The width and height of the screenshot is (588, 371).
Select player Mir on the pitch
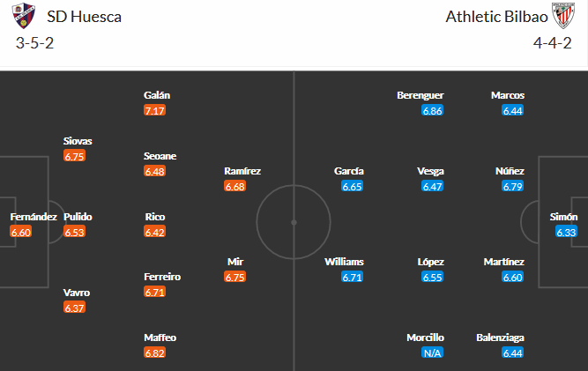(235, 262)
